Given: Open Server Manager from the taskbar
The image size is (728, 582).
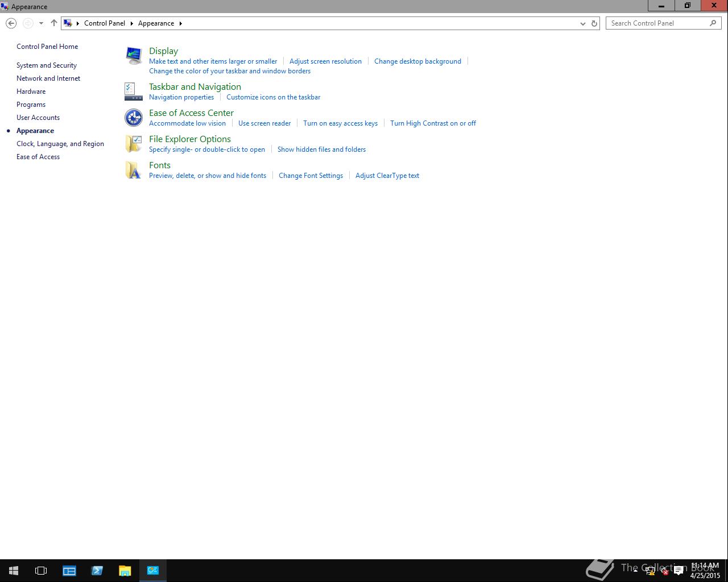Looking at the screenshot, I should pyautogui.click(x=69, y=571).
